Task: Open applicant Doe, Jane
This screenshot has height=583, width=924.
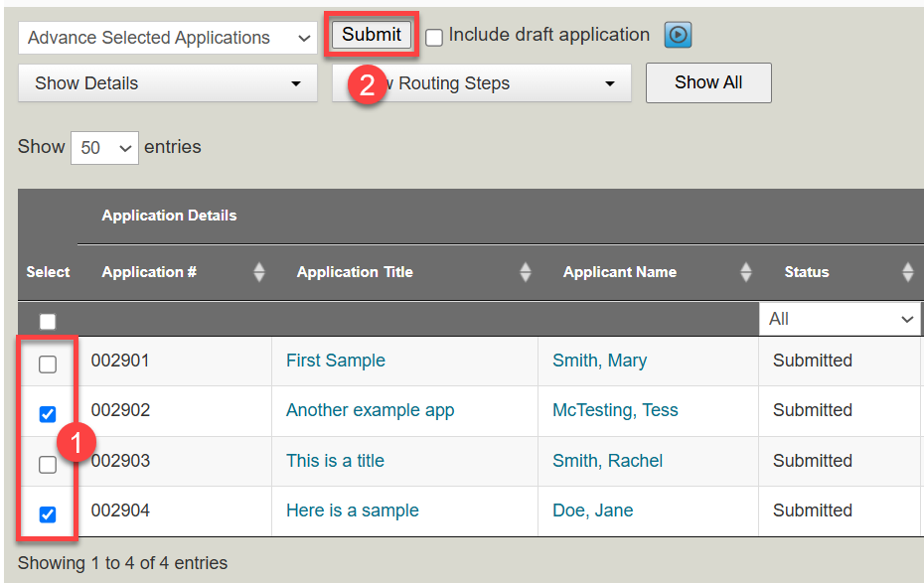Action: 592,510
